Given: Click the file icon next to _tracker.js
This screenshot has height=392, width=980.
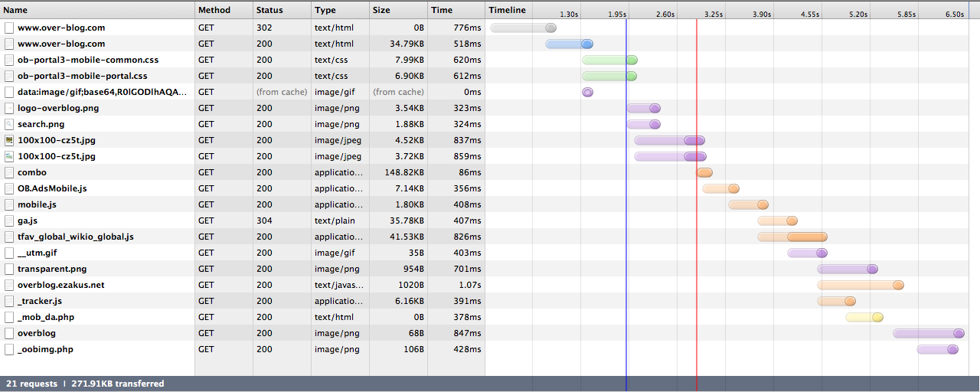Looking at the screenshot, I should (9, 301).
